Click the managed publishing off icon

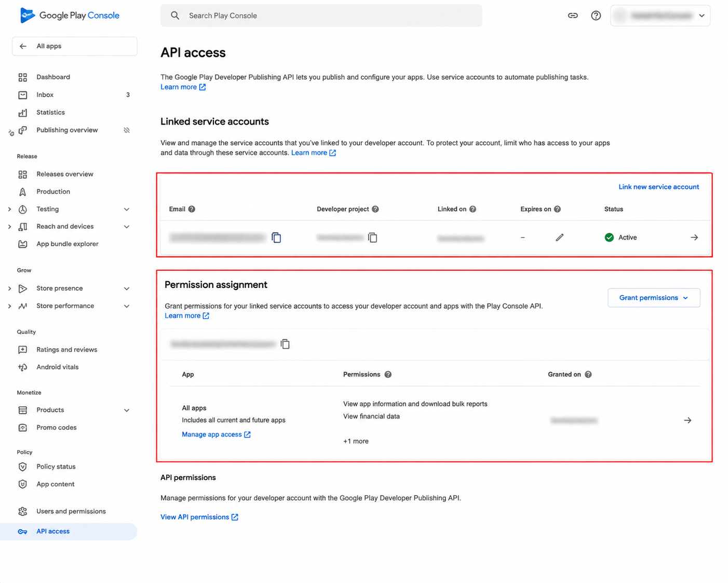pyautogui.click(x=127, y=130)
